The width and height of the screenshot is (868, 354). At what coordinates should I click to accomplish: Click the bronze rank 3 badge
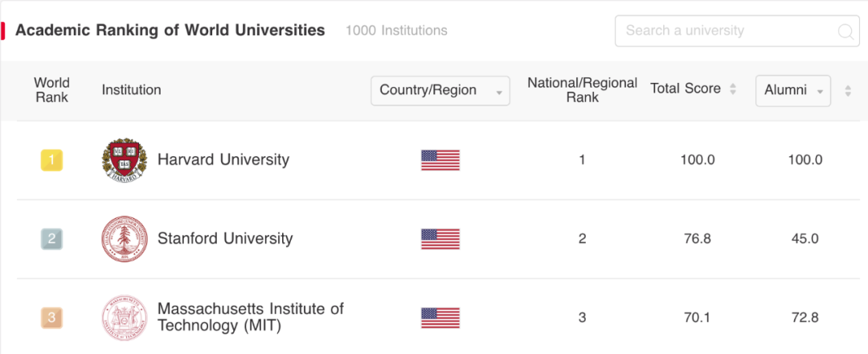pos(51,318)
